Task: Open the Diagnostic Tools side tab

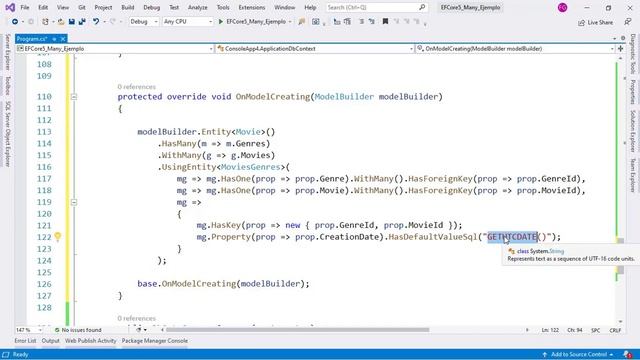Action: click(633, 54)
